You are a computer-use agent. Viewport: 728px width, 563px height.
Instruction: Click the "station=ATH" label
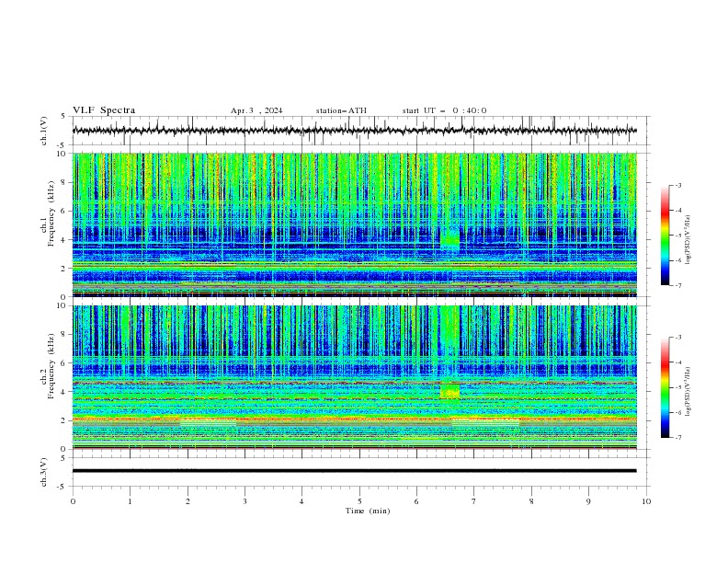(341, 110)
